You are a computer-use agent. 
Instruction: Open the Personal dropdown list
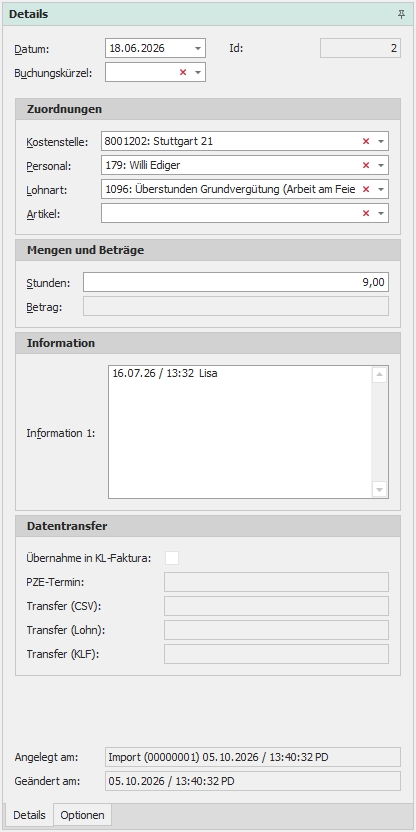click(x=380, y=165)
